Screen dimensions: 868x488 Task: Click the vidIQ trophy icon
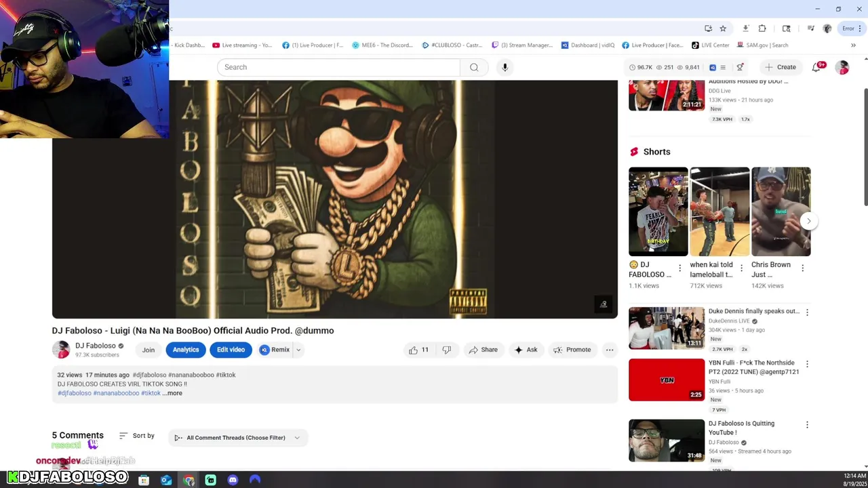(740, 67)
